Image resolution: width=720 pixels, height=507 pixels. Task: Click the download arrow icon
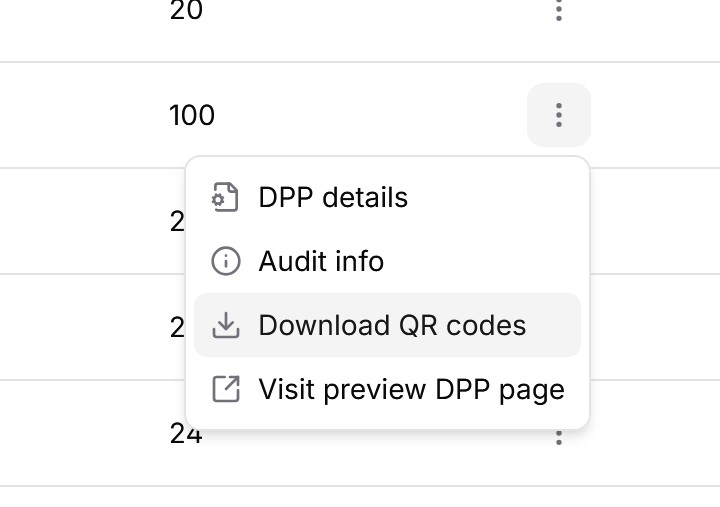coord(226,325)
